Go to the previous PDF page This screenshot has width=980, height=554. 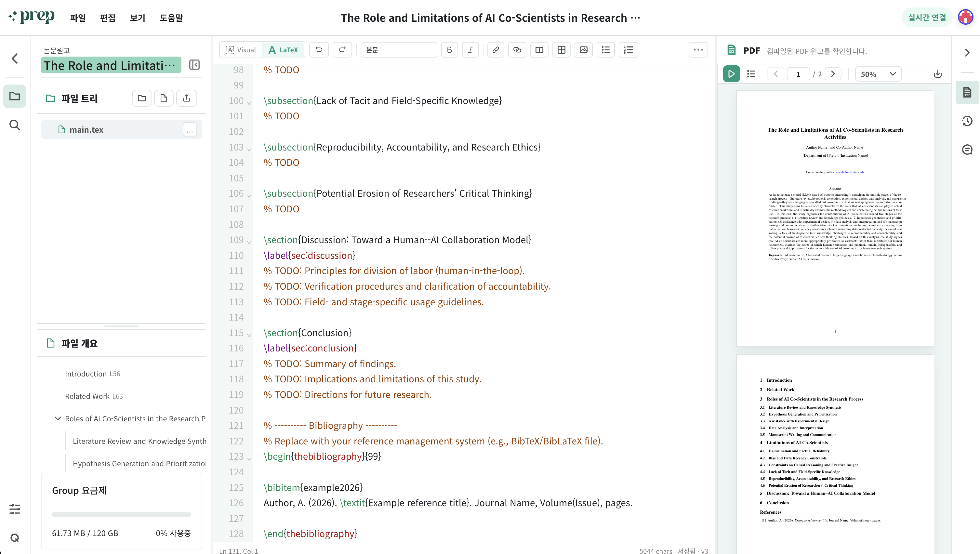pyautogui.click(x=775, y=74)
